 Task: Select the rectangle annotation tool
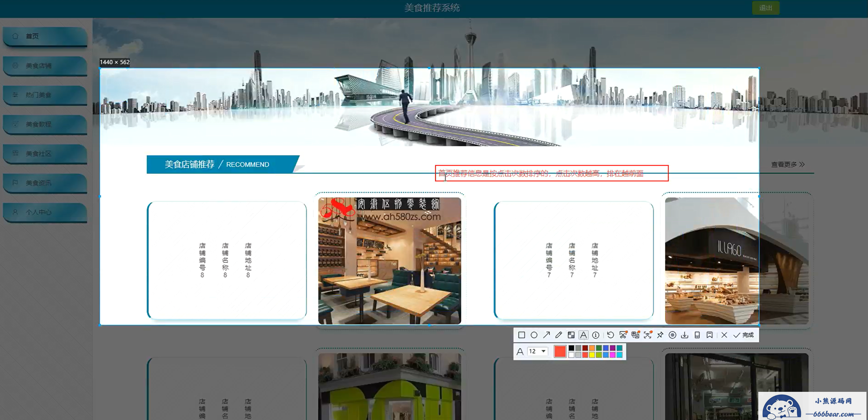[522, 335]
